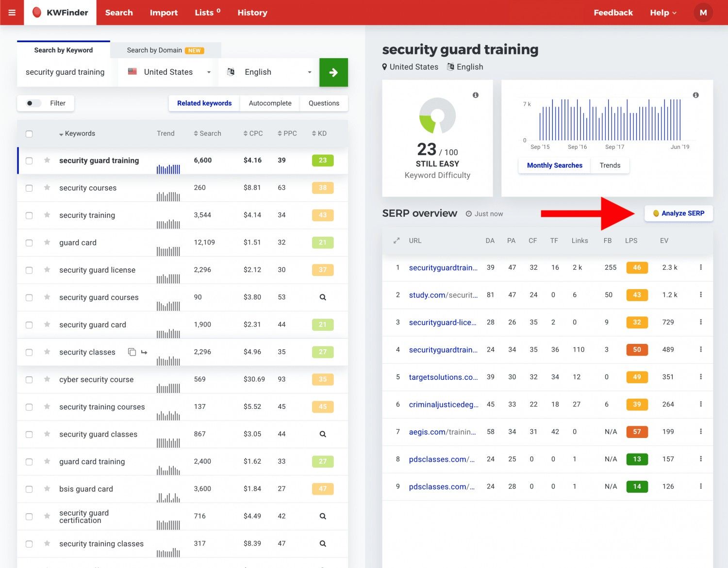
Task: Check the security guard license row
Action: click(x=29, y=270)
